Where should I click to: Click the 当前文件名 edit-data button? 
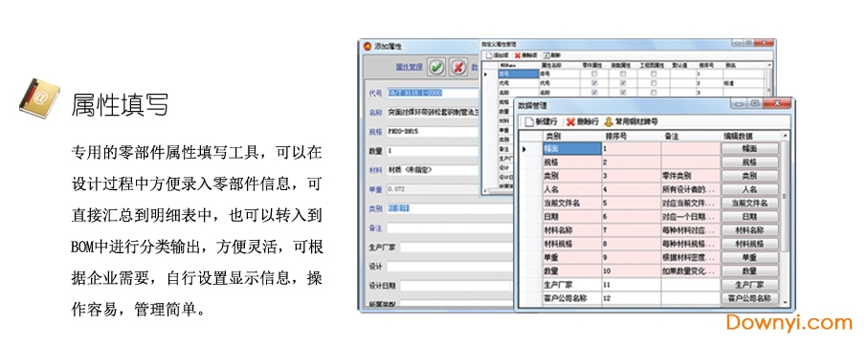click(749, 203)
